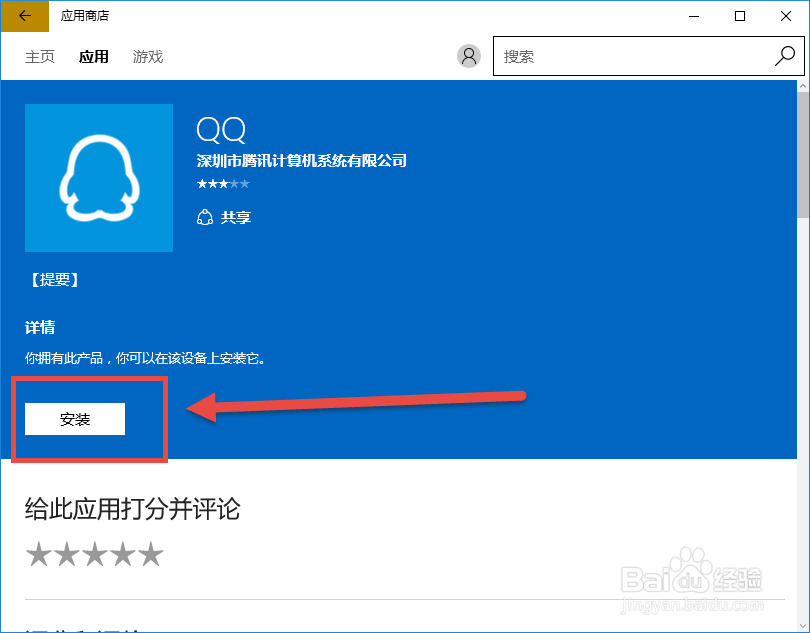Open the 主页 tab

click(40, 56)
